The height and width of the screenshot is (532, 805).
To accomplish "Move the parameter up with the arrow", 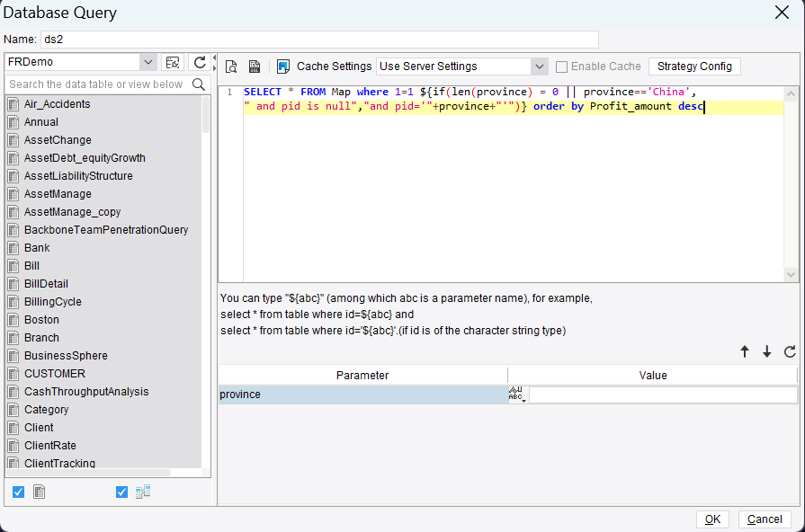I will [745, 351].
